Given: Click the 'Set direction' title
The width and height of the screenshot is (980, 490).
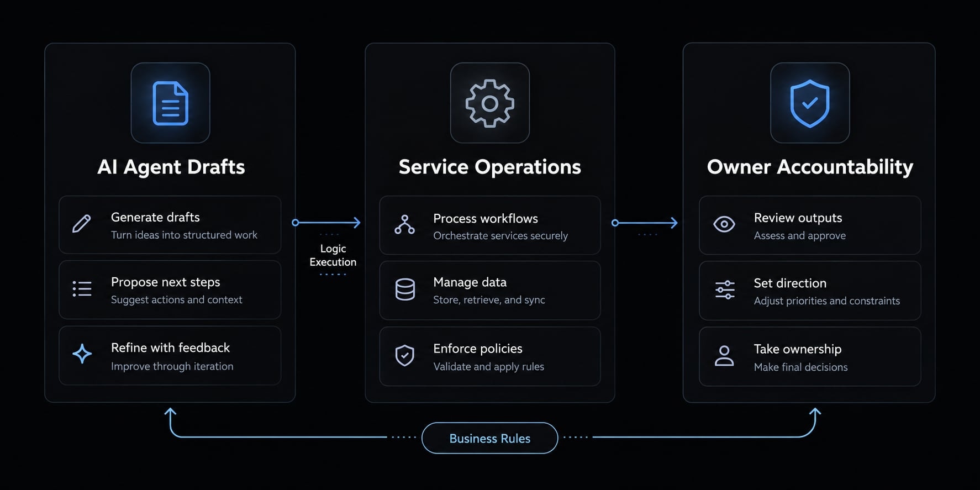Looking at the screenshot, I should tap(790, 283).
